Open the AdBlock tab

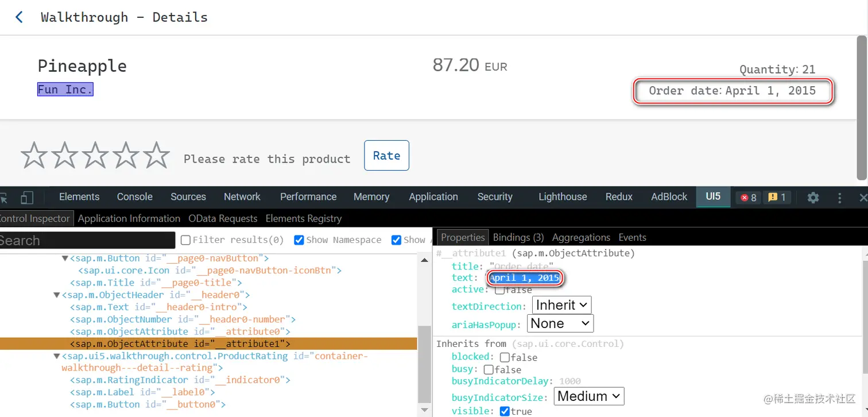coord(669,196)
